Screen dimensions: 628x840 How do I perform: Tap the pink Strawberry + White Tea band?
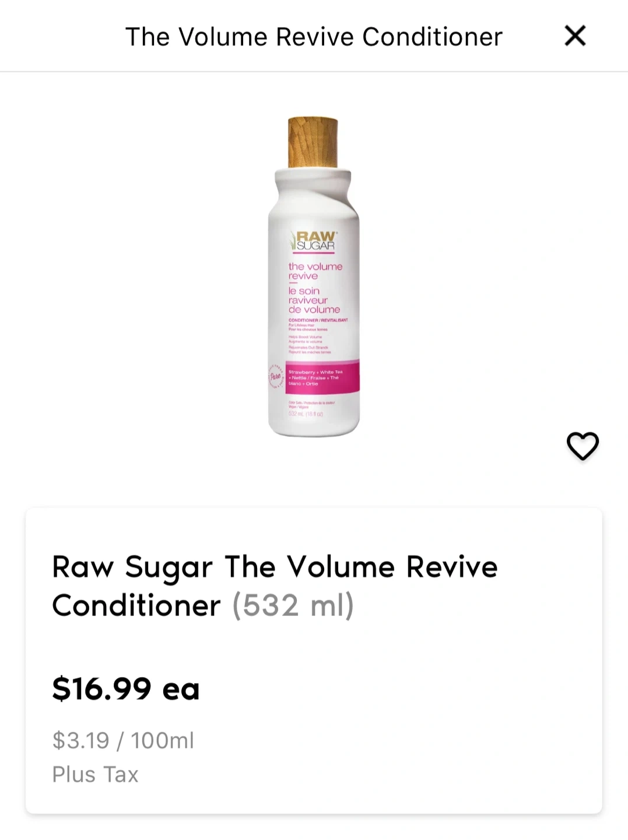(322, 377)
